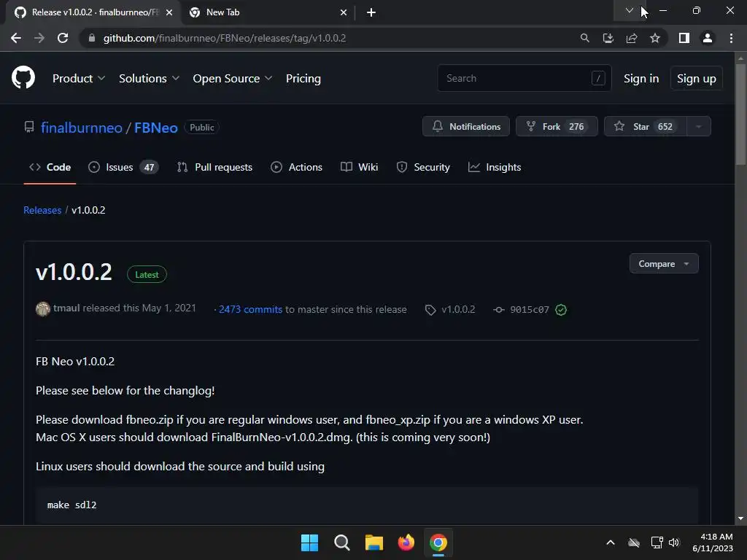Click the volume speaker tray icon

673,542
